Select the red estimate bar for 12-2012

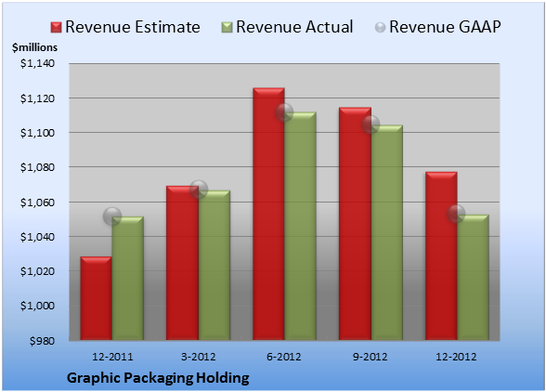click(441, 255)
